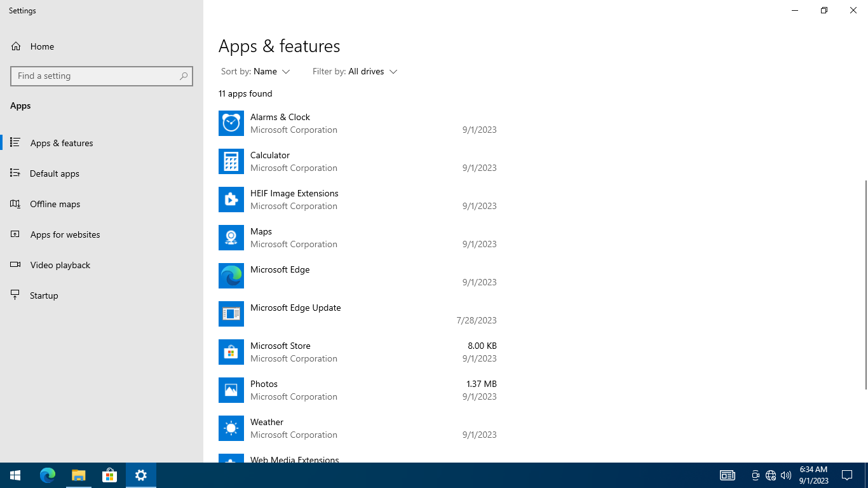Click the Maps app icon
The width and height of the screenshot is (868, 488).
tap(231, 238)
